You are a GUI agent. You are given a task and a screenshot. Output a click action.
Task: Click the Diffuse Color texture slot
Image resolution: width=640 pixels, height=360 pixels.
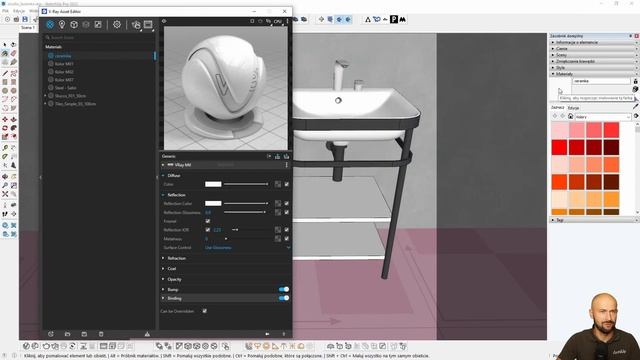[278, 184]
